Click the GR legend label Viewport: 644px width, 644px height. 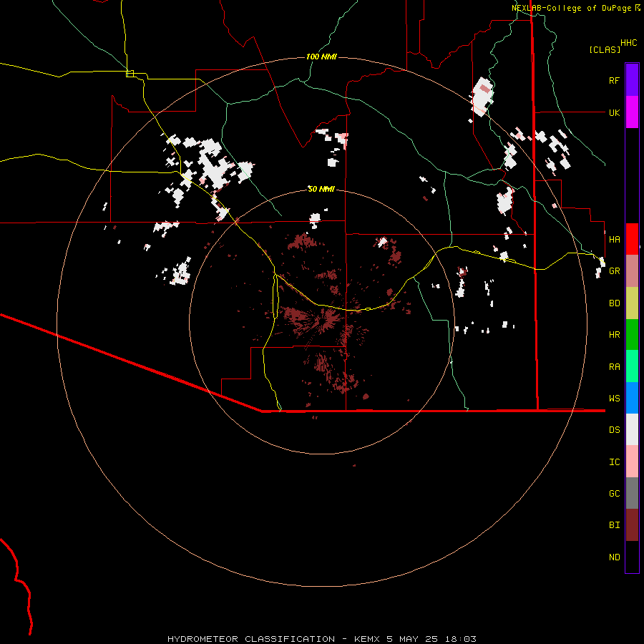(614, 271)
